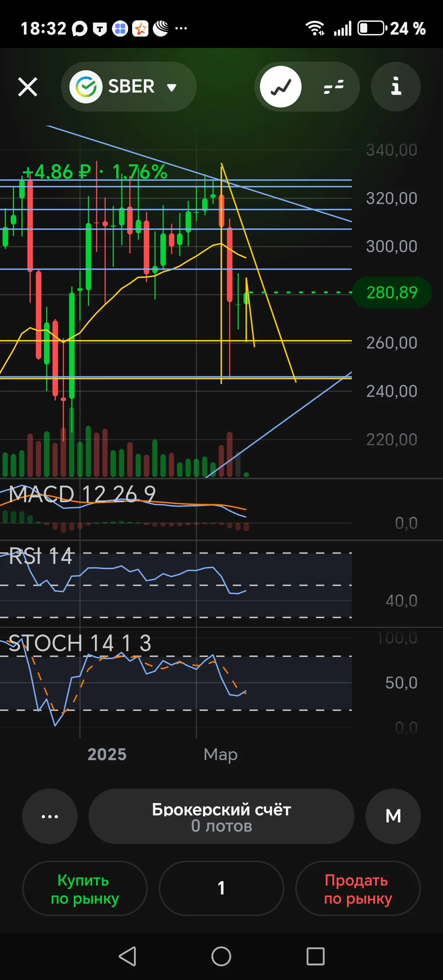Select the current price label 280,89
443x980 pixels.
(x=392, y=293)
